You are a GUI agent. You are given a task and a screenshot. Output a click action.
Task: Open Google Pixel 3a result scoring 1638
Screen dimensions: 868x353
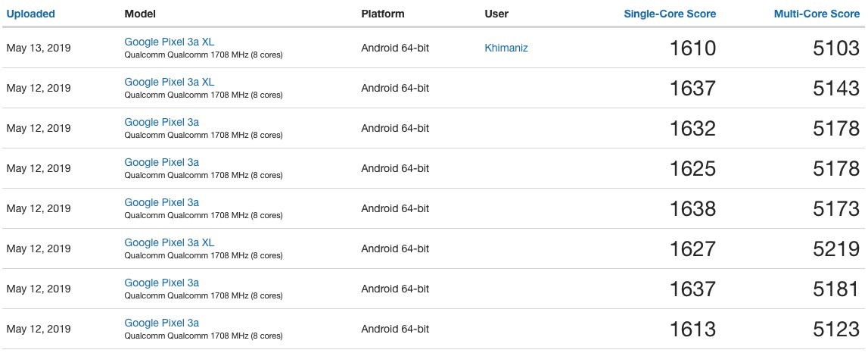click(x=162, y=202)
